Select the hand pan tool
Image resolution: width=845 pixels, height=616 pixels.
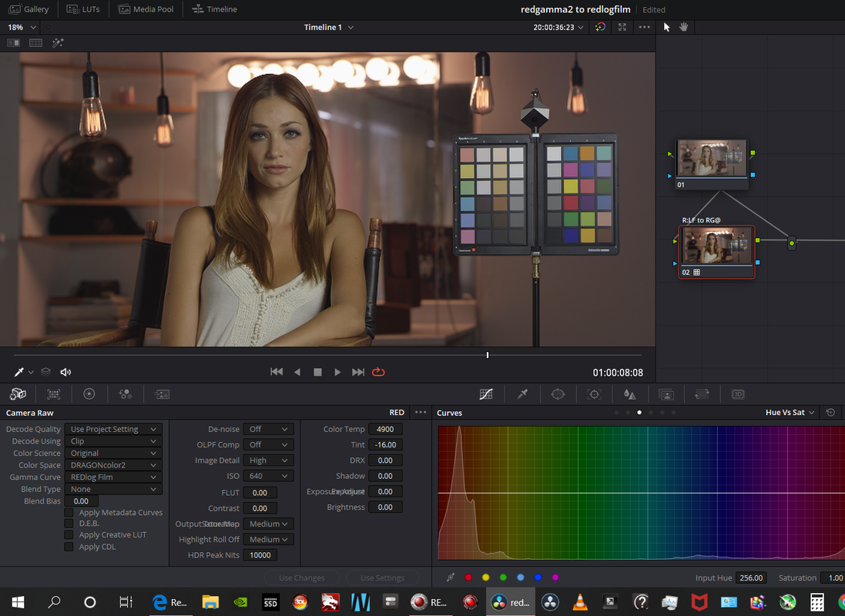click(683, 27)
